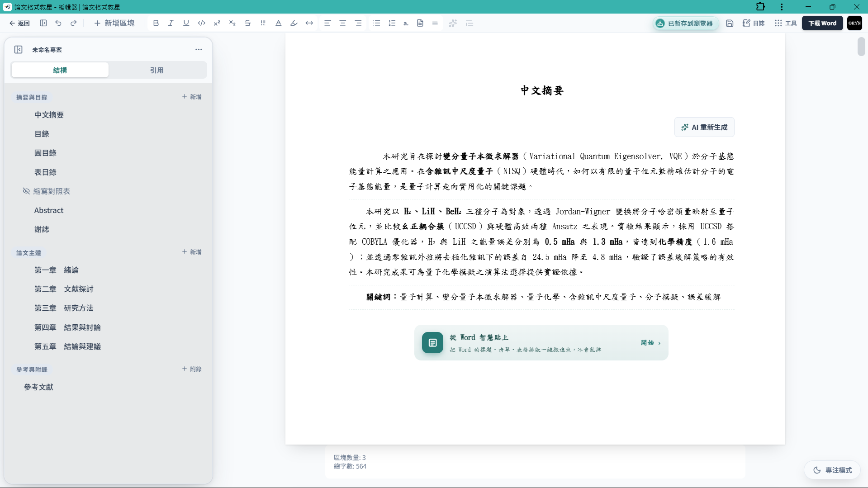868x488 pixels.
Task: Click the equals-sign icon in toolbar
Action: [435, 23]
